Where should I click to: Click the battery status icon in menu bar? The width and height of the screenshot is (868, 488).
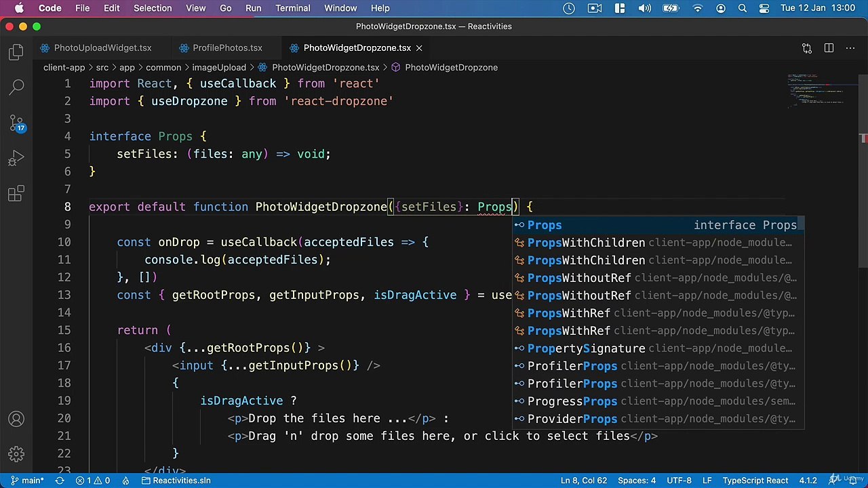[x=672, y=8]
